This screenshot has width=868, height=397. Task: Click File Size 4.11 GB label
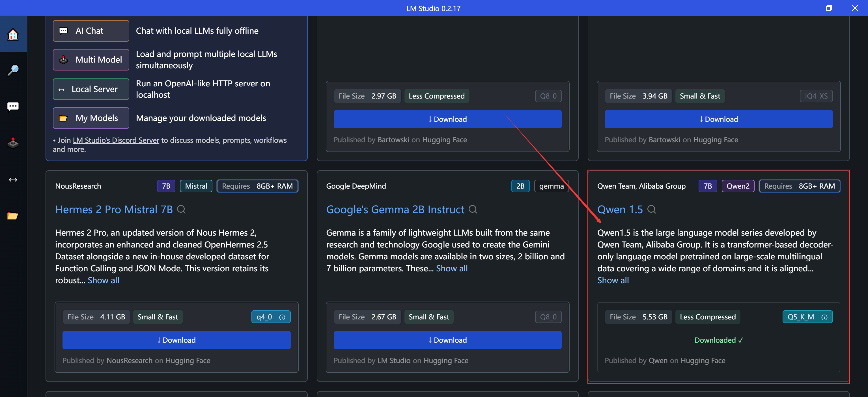(96, 317)
